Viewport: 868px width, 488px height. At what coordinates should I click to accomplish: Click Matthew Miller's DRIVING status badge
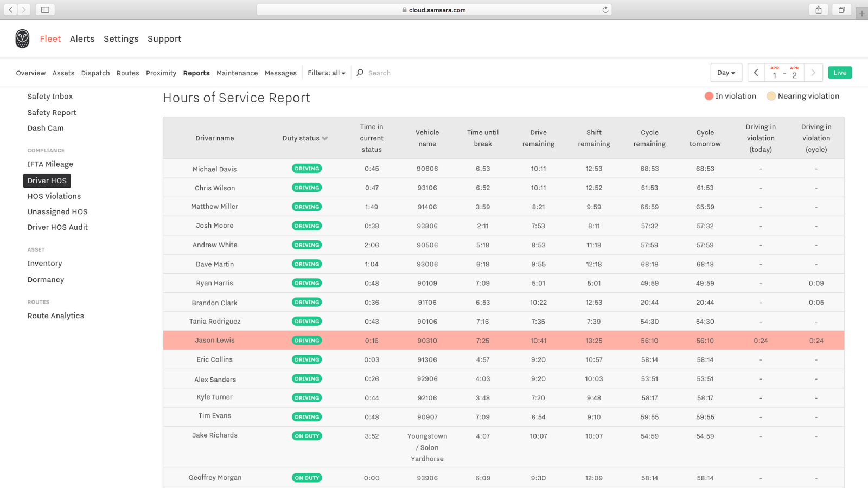pos(307,207)
